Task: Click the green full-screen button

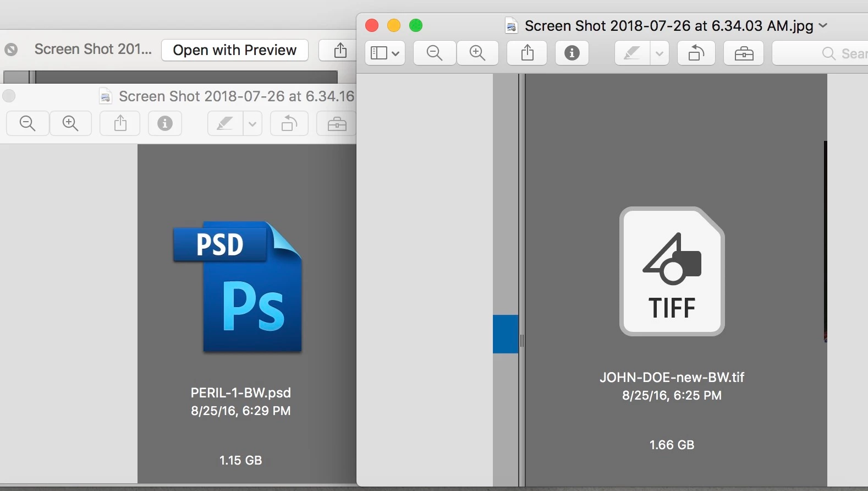Action: point(416,25)
